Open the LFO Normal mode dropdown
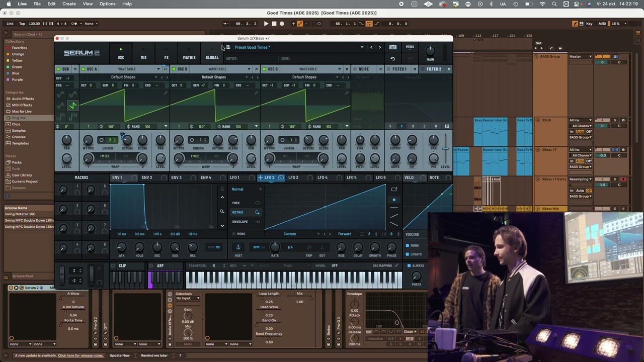Screen dimensions: 644x362 [x=246, y=189]
